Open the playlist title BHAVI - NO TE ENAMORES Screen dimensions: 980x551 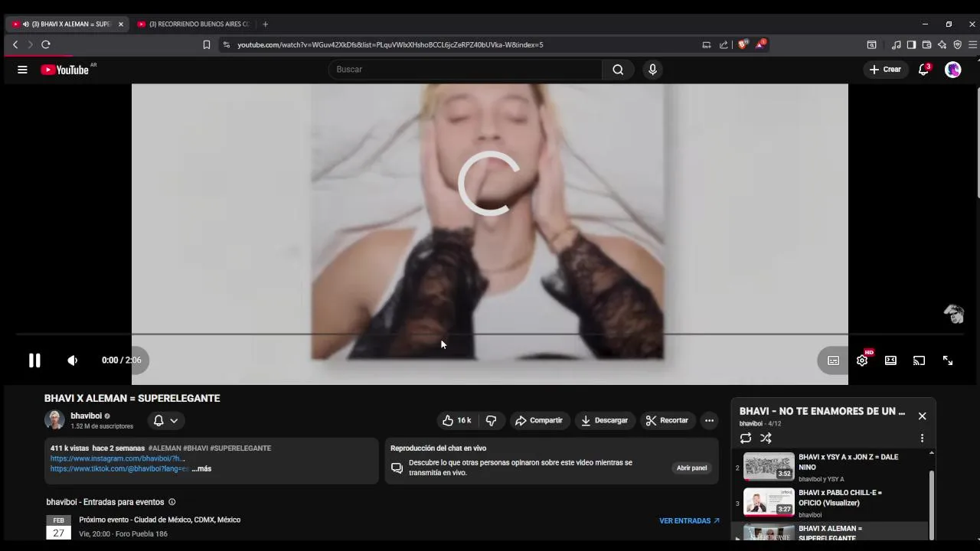[822, 411]
